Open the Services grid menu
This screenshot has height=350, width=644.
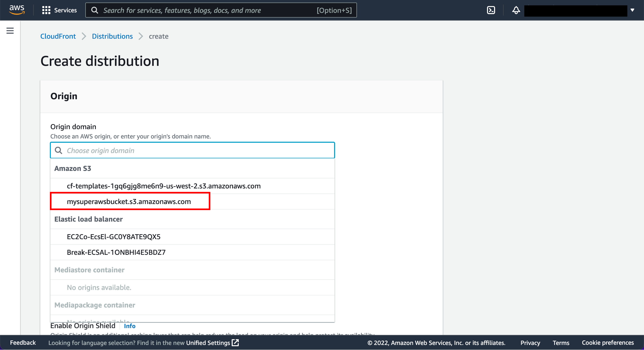[46, 10]
